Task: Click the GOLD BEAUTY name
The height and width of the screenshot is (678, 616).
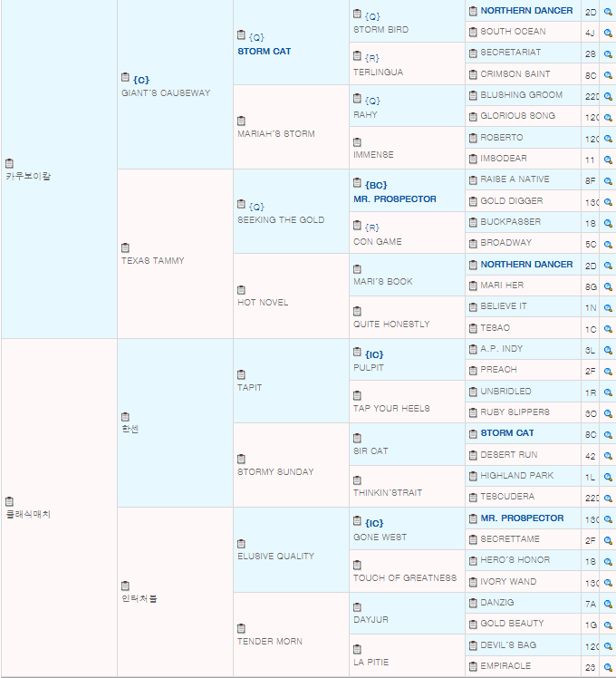Action: (512, 624)
